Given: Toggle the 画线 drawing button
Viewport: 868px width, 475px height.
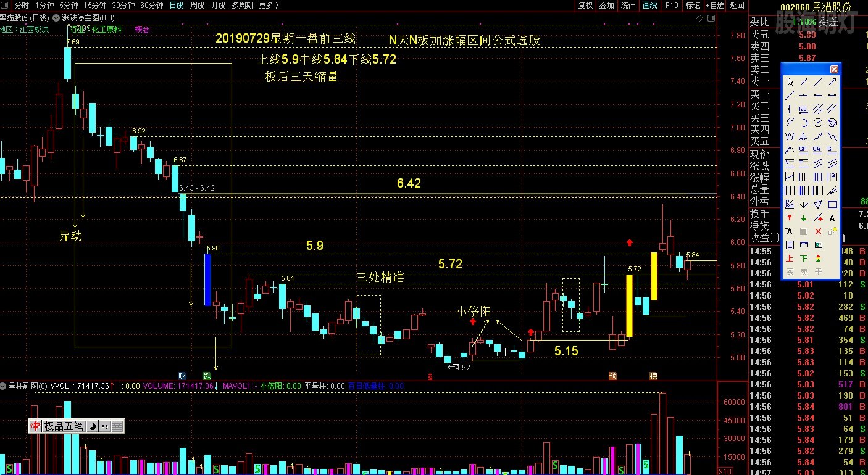Looking at the screenshot, I should coord(650,5).
